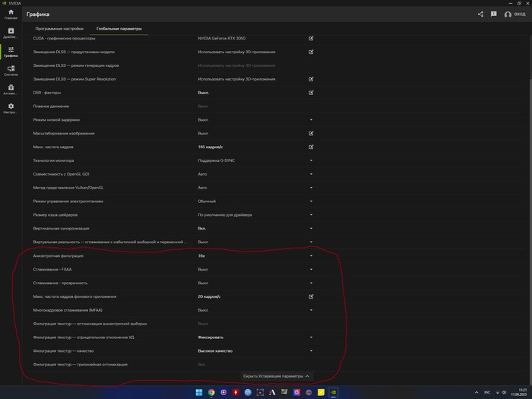Screen dimensions: 532x399
Task: Edit Масштабирование изображения setting
Action: click(311, 133)
